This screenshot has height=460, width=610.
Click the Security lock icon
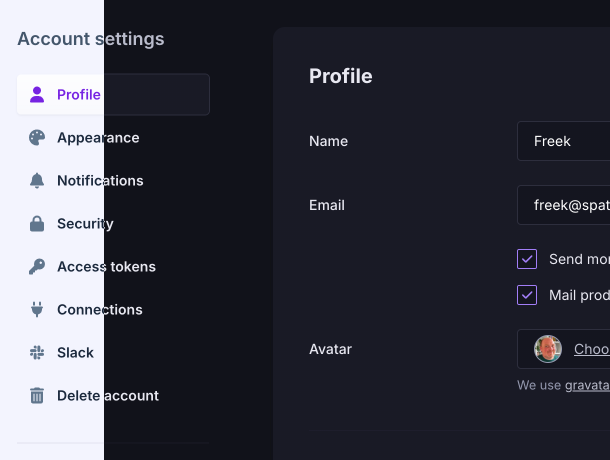[37, 224]
